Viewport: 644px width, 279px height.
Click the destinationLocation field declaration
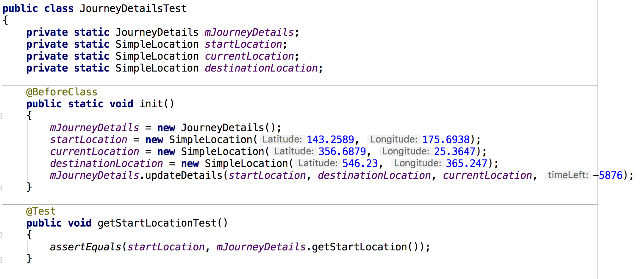[261, 68]
